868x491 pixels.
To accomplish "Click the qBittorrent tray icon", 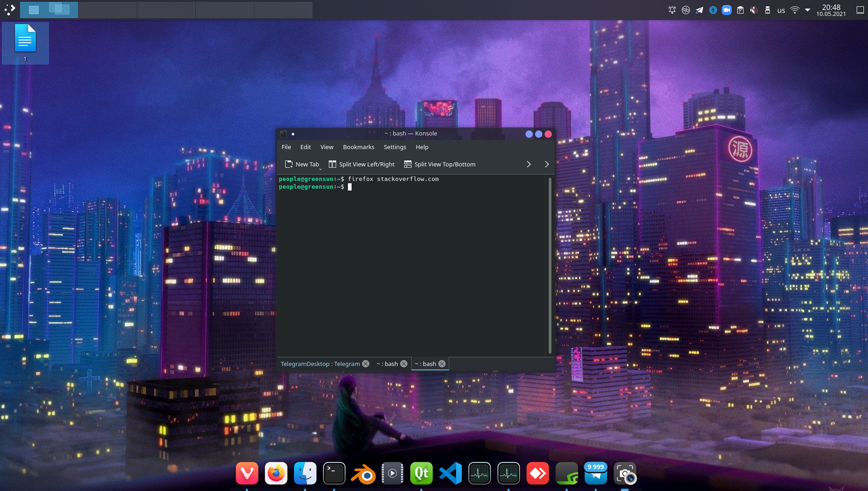I will pyautogui.click(x=686, y=10).
